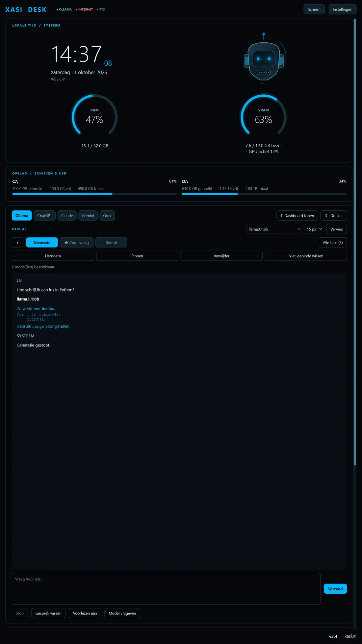Image resolution: width=362 pixels, height=644 pixels.
Task: Click the Scherm button
Action: (x=314, y=9)
